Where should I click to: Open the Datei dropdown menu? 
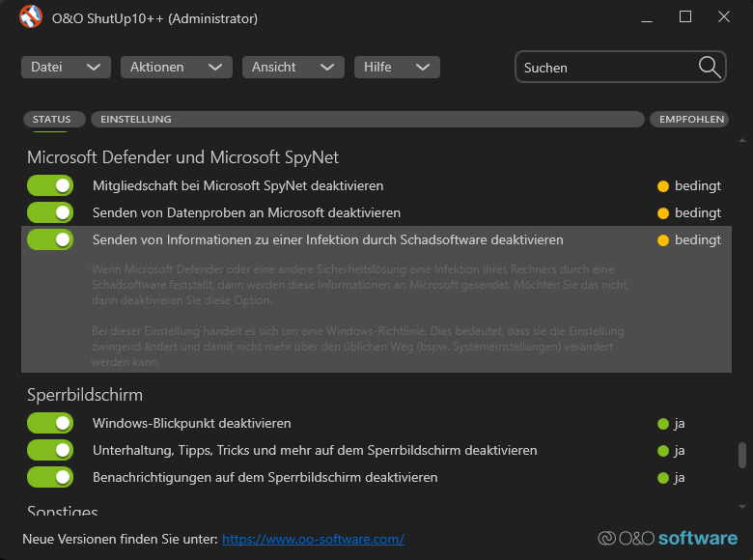tap(66, 67)
